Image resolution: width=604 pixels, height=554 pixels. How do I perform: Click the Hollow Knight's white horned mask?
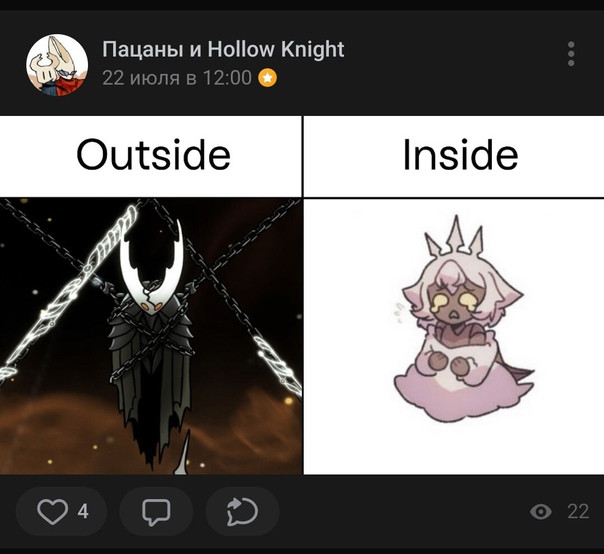pyautogui.click(x=151, y=271)
